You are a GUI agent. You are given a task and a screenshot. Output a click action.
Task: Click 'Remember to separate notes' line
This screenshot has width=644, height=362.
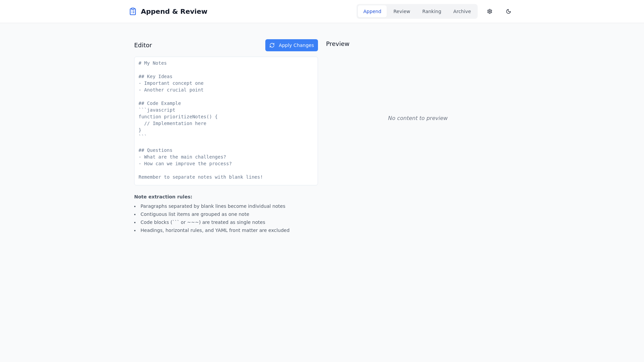coord(201,177)
